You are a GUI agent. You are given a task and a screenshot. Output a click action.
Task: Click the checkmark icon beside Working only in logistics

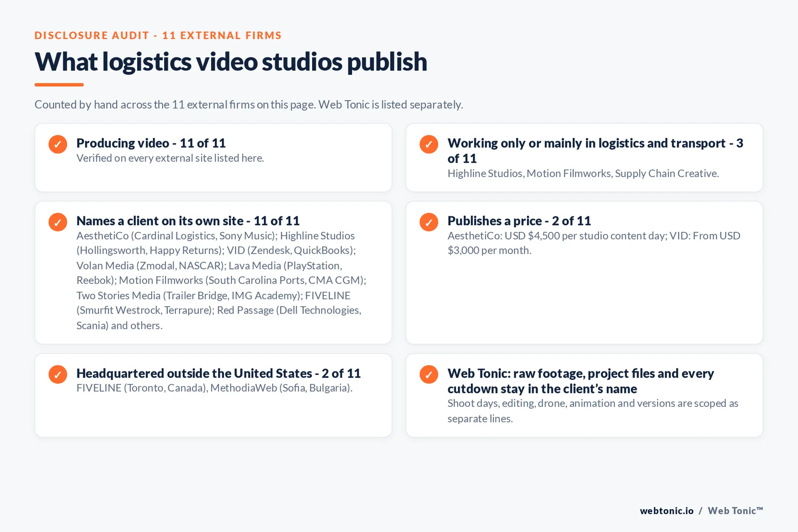pyautogui.click(x=429, y=144)
